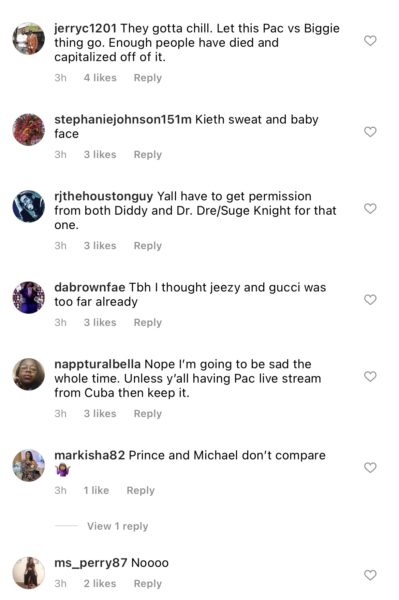Like jerryc1201's comment with the heart
This screenshot has width=399, height=600.
point(370,41)
